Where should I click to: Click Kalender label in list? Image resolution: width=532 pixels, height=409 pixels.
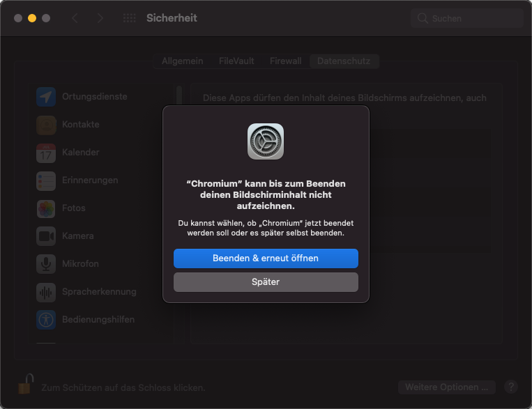tap(81, 153)
